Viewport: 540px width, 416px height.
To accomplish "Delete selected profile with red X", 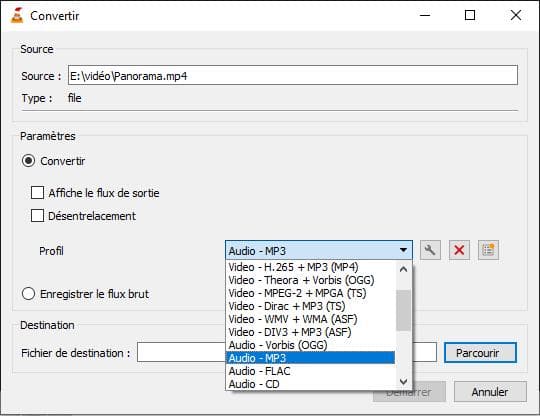I will (x=459, y=250).
